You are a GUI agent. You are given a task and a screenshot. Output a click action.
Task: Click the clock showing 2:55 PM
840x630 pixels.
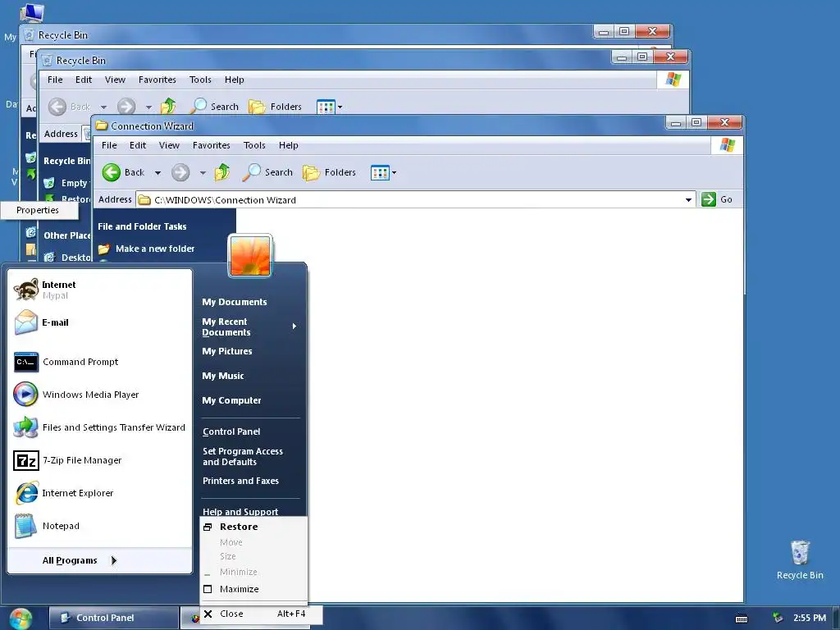(810, 618)
